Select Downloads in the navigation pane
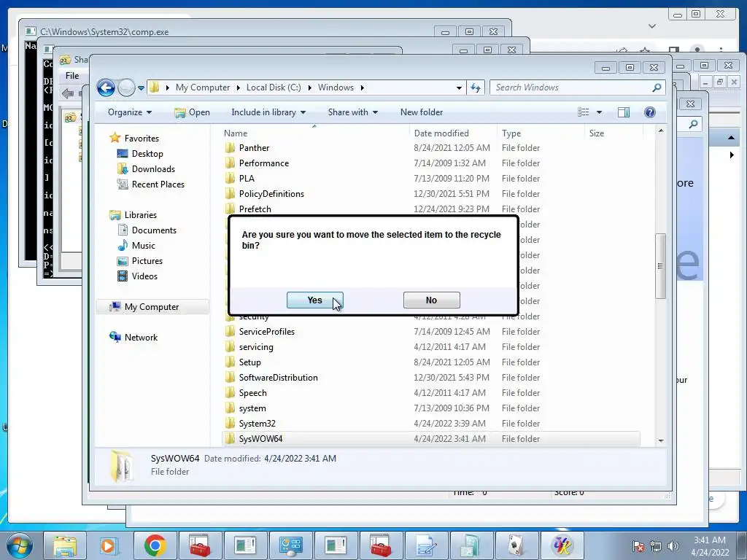The image size is (747, 560). (x=153, y=169)
